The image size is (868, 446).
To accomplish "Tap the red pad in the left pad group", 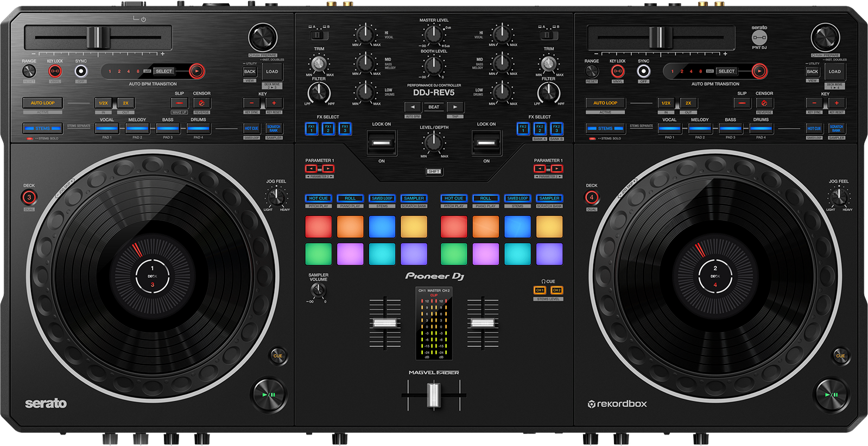I will [x=318, y=227].
